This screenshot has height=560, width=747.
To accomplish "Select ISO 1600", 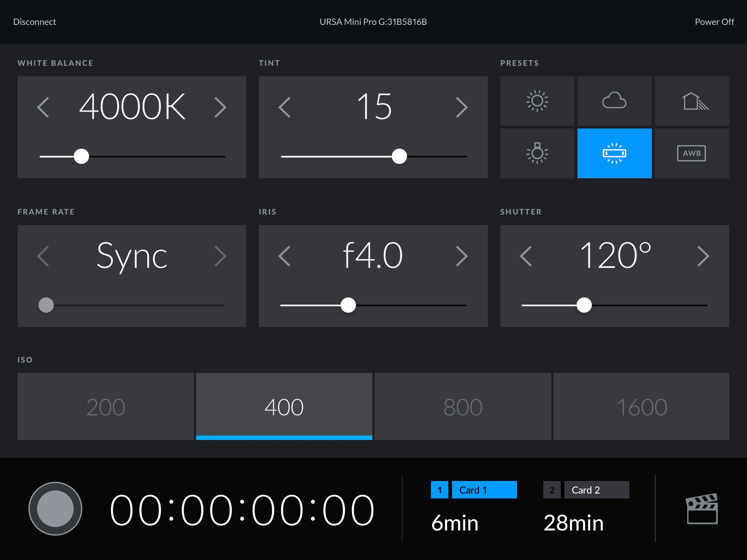I will coord(641,406).
